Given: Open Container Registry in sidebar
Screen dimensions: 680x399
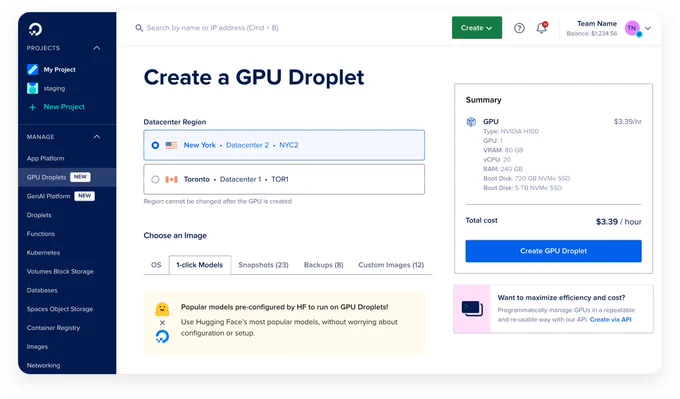Looking at the screenshot, I should tap(53, 328).
